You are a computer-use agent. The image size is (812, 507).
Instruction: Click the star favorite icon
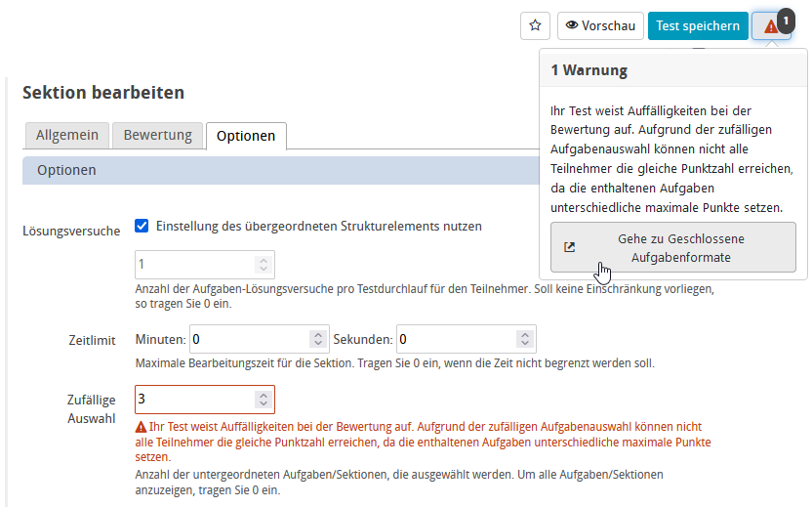[x=535, y=26]
